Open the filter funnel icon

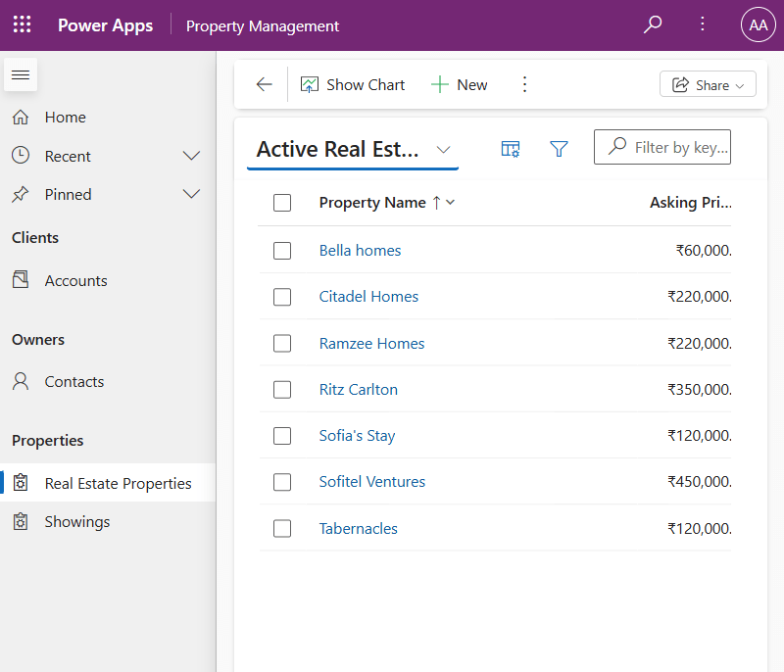point(559,149)
